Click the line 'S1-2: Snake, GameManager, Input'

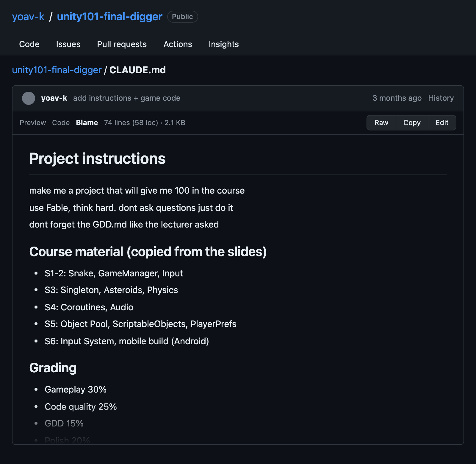(x=114, y=273)
